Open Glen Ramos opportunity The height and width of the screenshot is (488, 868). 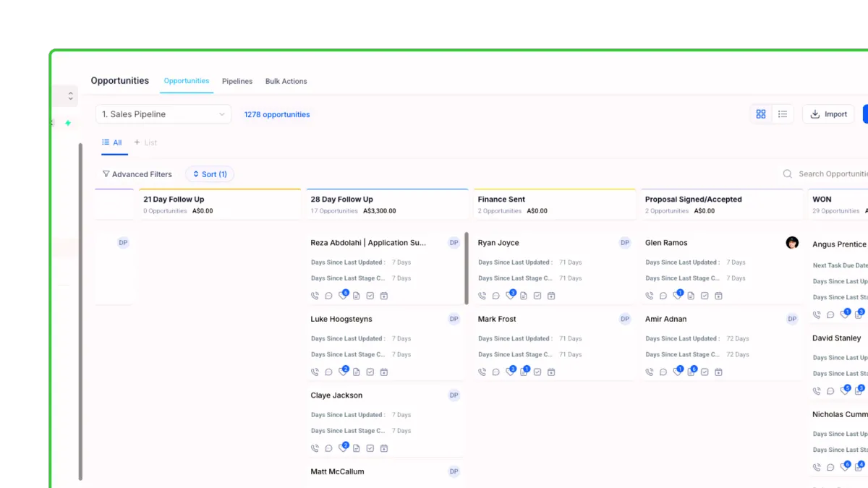pyautogui.click(x=666, y=243)
